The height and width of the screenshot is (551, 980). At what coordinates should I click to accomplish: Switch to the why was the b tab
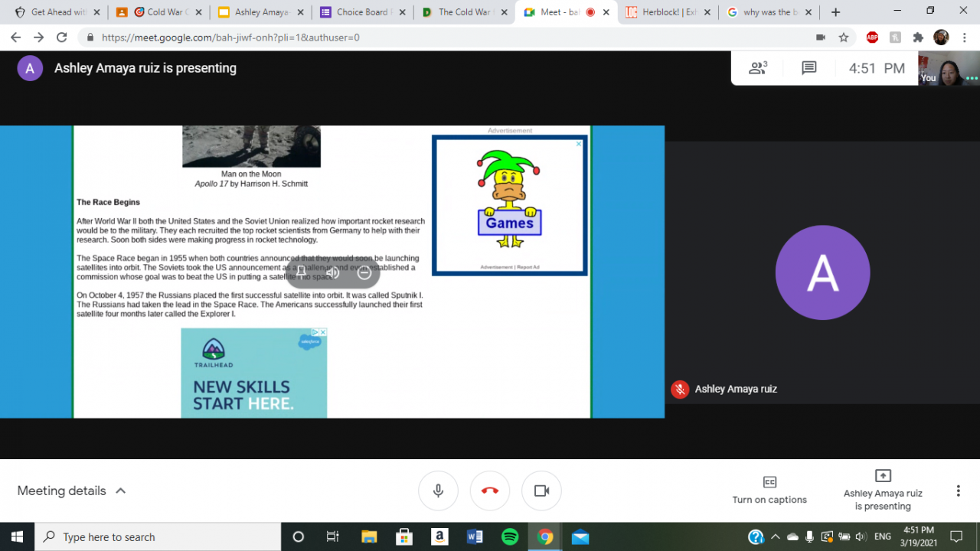tap(769, 12)
